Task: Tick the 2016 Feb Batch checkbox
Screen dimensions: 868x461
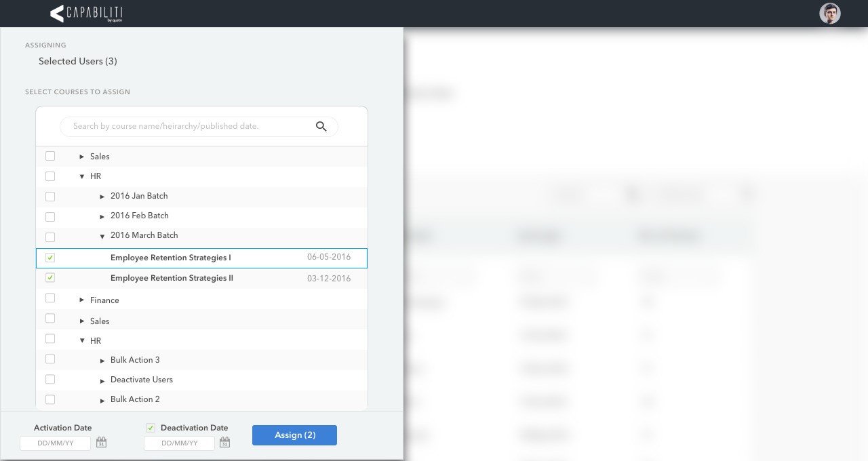Action: 50,217
